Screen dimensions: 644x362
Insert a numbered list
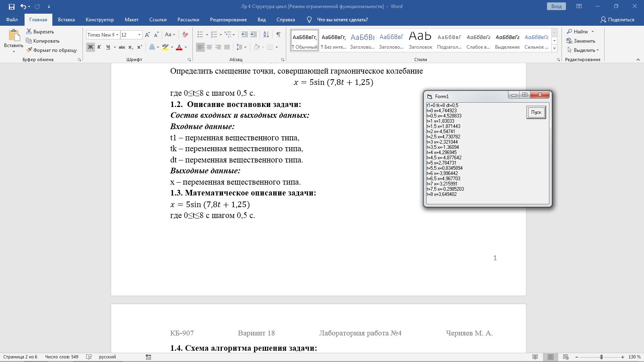214,35
